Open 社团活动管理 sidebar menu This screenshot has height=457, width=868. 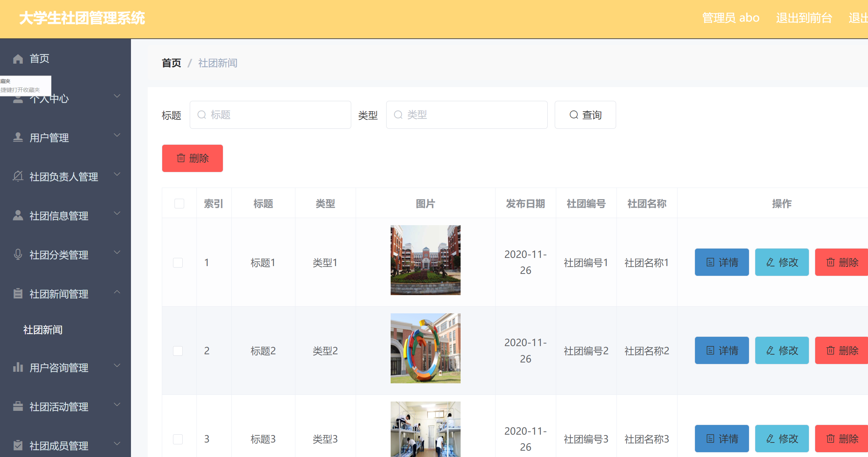click(x=65, y=406)
